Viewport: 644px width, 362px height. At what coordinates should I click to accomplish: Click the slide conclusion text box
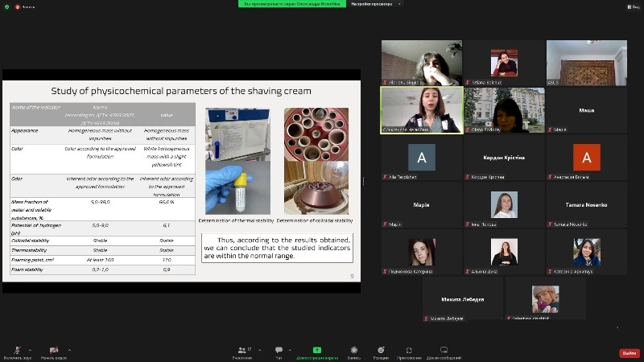coord(277,248)
